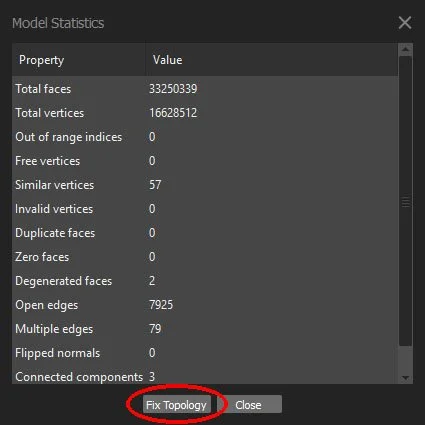Select the Degenerated faces row
Viewport: 425px width, 425px height.
[x=205, y=281]
